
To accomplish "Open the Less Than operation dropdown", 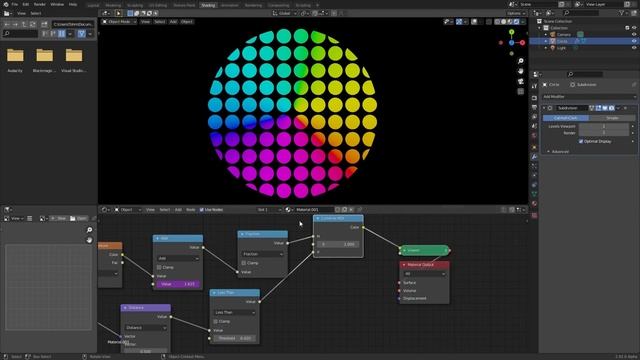I will (x=235, y=313).
